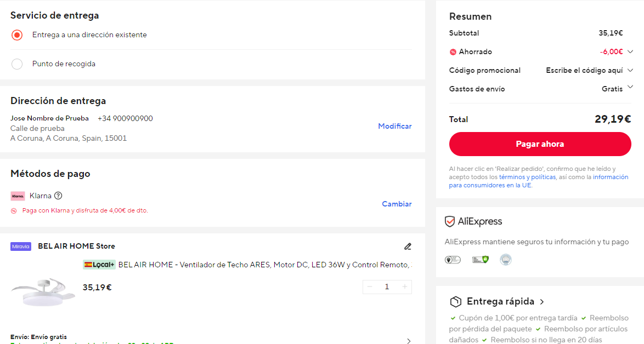Click Cambiar payment method link
This screenshot has width=644, height=344.
(397, 204)
